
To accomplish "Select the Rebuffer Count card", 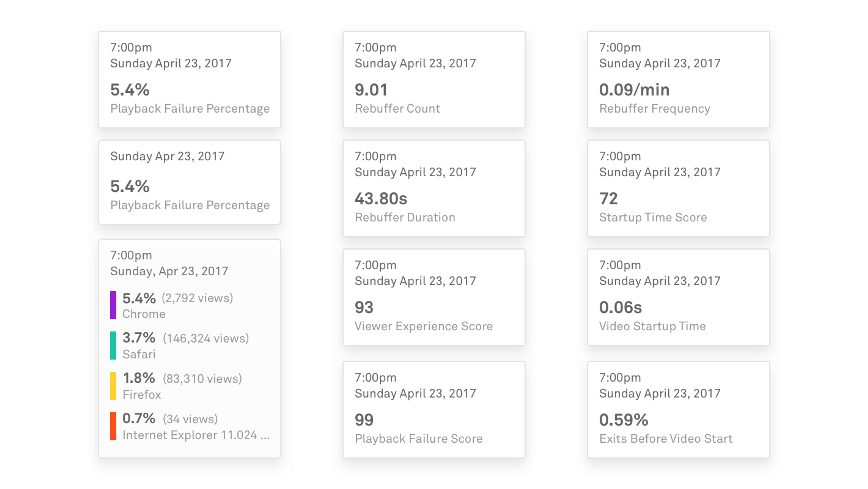I will click(434, 80).
